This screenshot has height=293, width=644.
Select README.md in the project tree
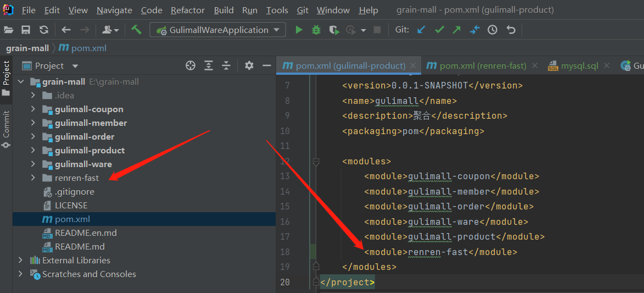[x=80, y=247]
